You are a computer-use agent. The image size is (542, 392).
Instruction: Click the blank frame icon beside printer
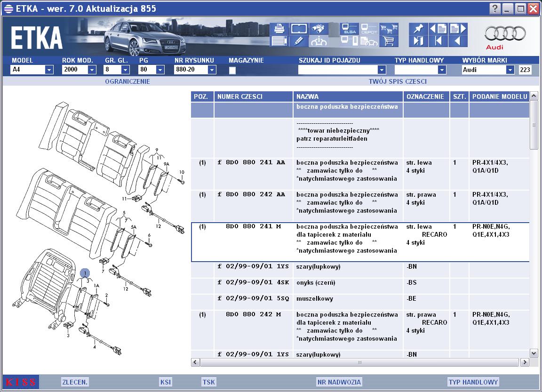(x=299, y=29)
